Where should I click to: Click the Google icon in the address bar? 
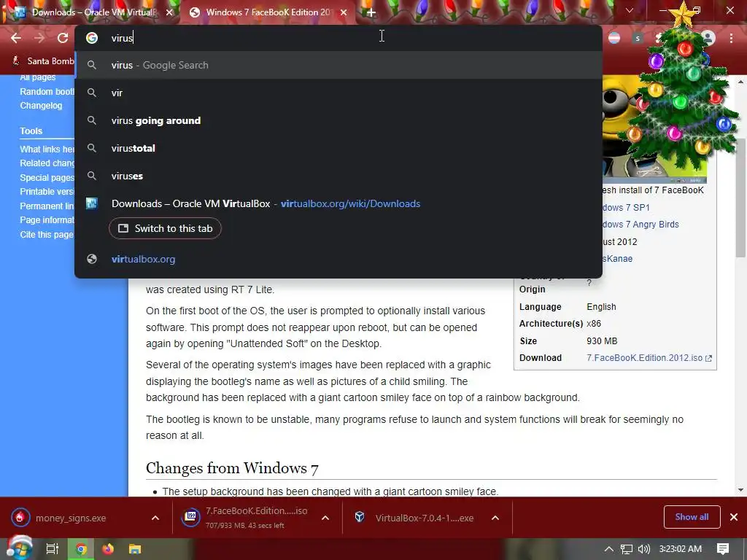point(92,38)
